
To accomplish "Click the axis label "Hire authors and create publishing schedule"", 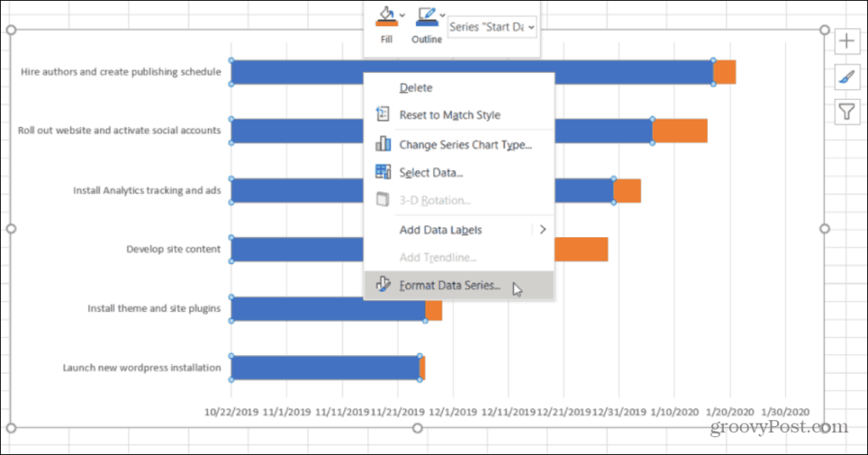I will click(x=120, y=72).
